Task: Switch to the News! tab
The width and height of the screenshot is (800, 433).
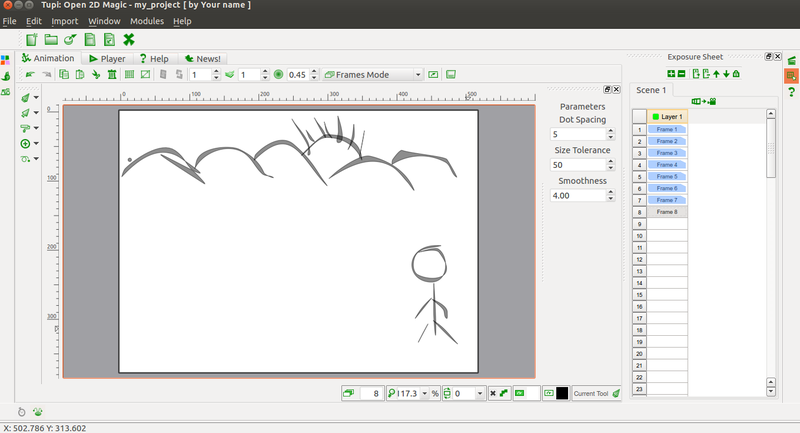Action: coord(203,59)
